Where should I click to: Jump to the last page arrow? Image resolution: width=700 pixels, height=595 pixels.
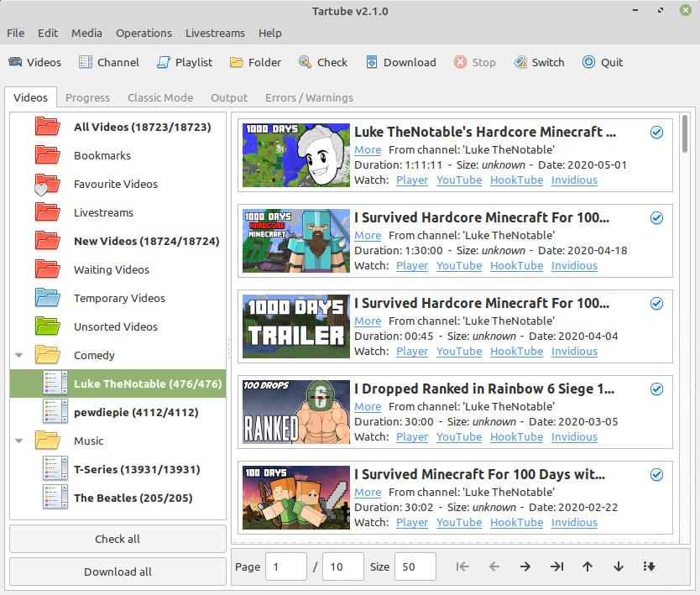coord(556,566)
